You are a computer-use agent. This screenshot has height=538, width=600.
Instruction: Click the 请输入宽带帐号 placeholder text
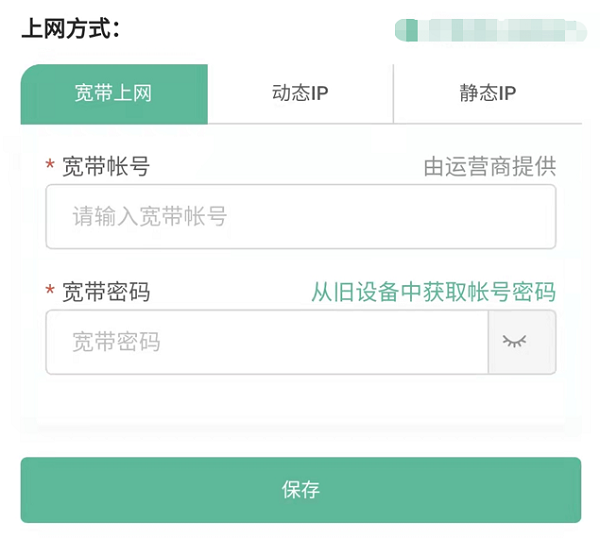coord(149,216)
